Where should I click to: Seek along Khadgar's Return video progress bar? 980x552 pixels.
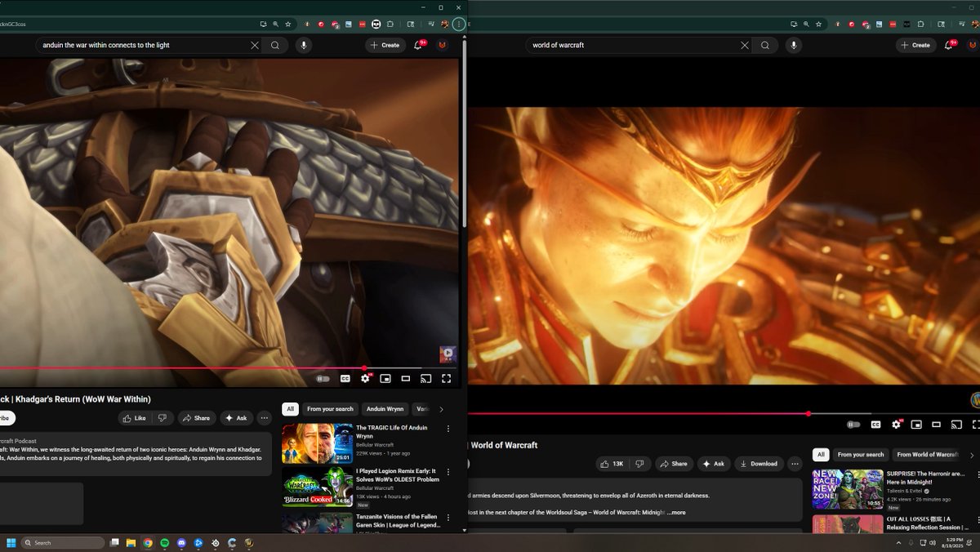coord(229,368)
